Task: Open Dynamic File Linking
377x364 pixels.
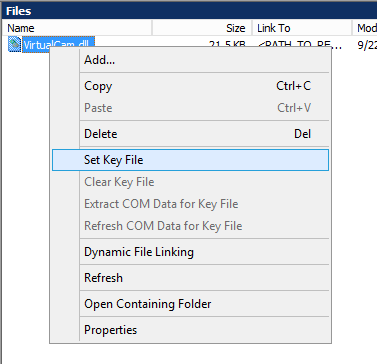Action: (x=190, y=252)
